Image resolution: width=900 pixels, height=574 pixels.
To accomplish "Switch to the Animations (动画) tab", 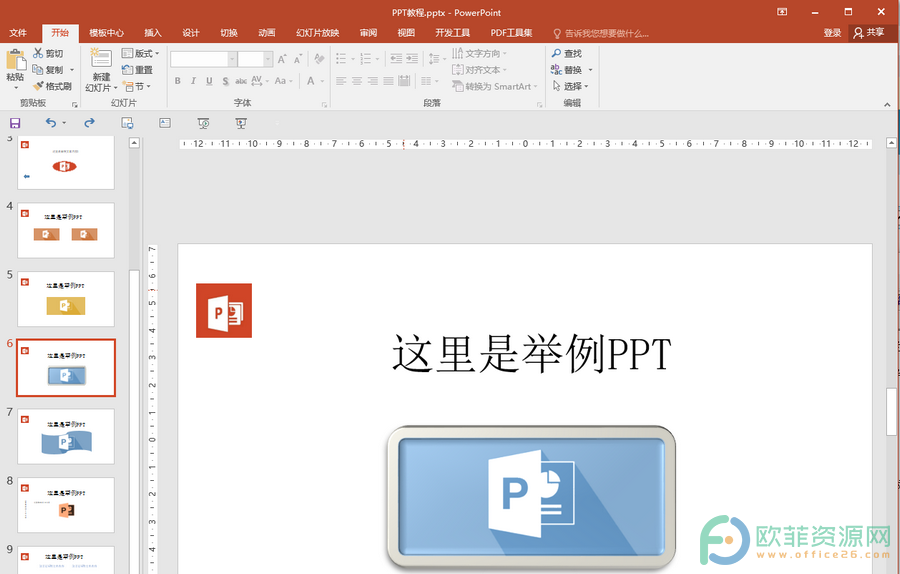I will click(x=266, y=33).
